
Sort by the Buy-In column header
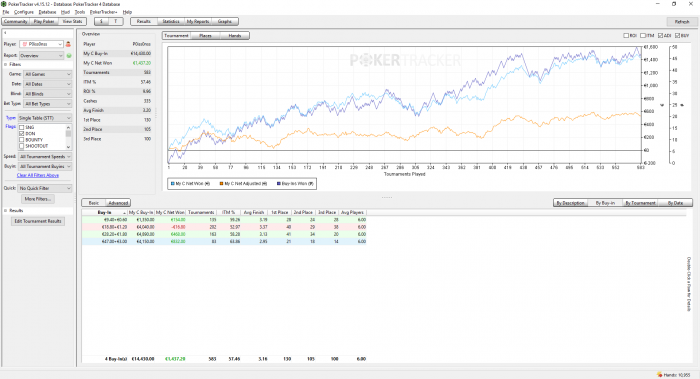point(104,212)
